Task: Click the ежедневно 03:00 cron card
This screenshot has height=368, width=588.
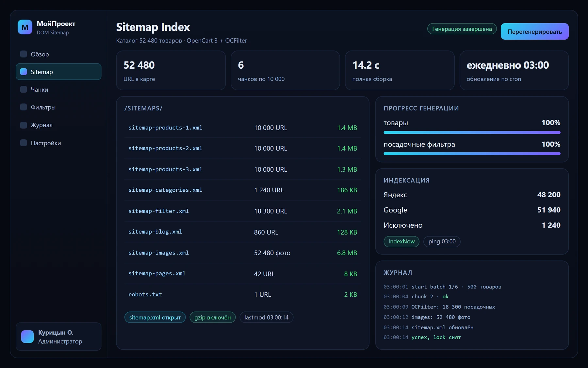Action: pyautogui.click(x=514, y=70)
